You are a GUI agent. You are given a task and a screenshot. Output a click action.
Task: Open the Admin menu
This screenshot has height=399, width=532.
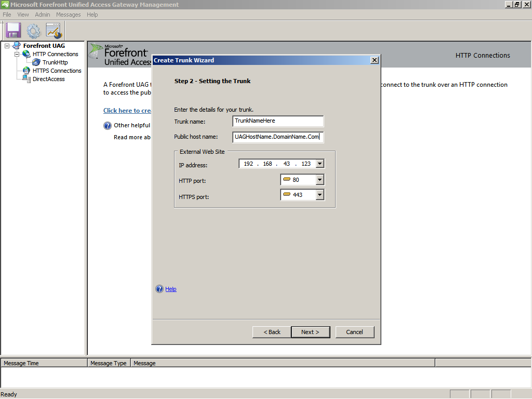point(43,15)
